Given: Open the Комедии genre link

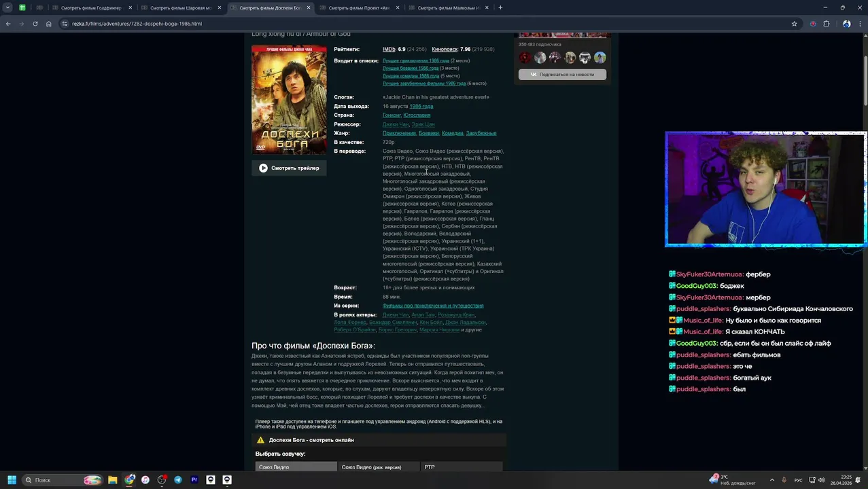Looking at the screenshot, I should (x=452, y=133).
